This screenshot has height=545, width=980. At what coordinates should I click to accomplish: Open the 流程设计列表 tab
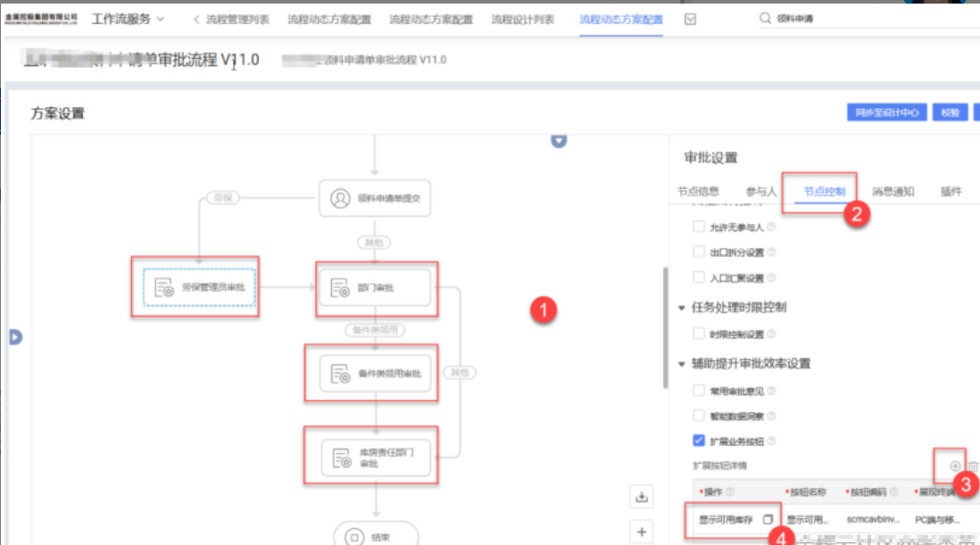tap(522, 20)
